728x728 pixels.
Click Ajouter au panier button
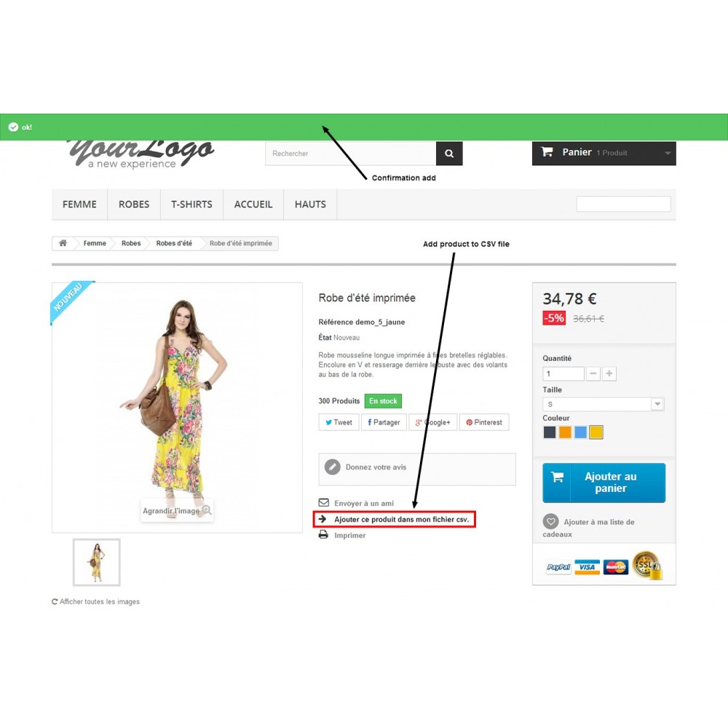(604, 483)
